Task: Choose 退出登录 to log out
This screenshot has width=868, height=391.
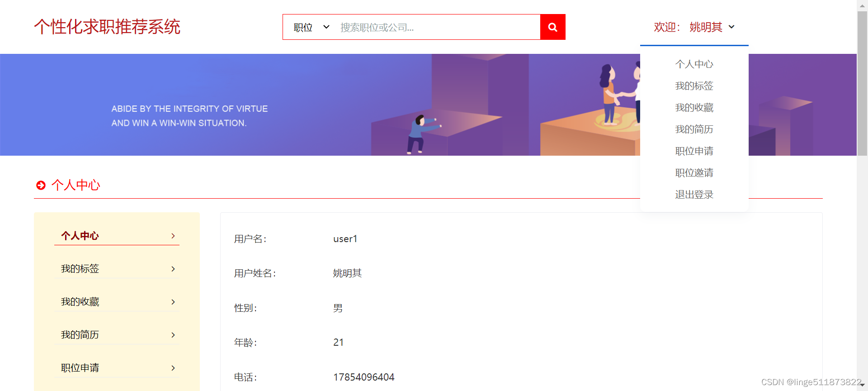Action: click(694, 195)
